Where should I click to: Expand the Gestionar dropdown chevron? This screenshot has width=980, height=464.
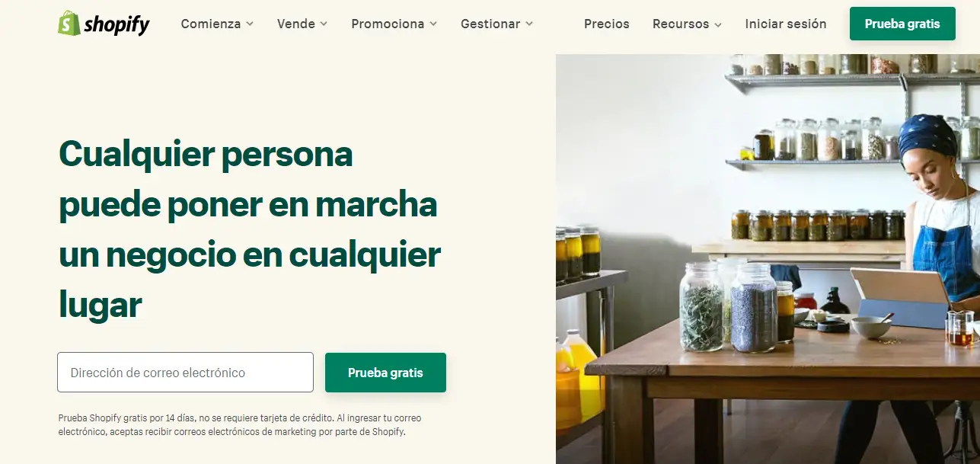529,24
